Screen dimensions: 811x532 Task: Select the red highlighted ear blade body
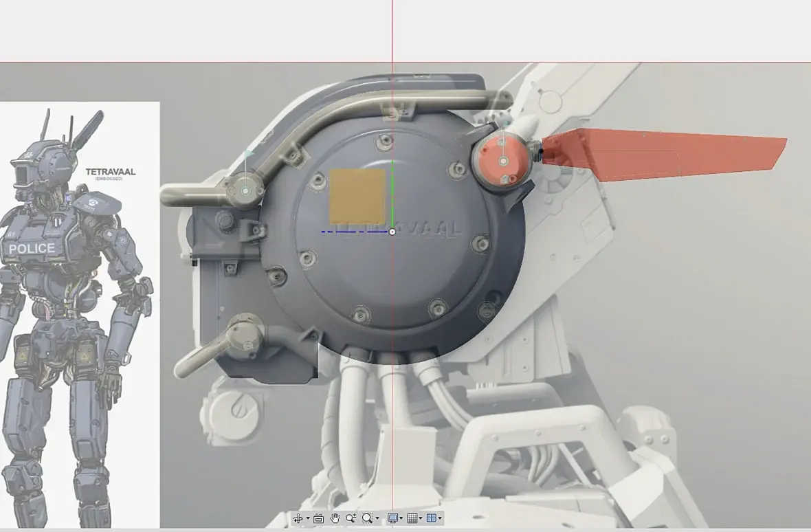point(667,155)
